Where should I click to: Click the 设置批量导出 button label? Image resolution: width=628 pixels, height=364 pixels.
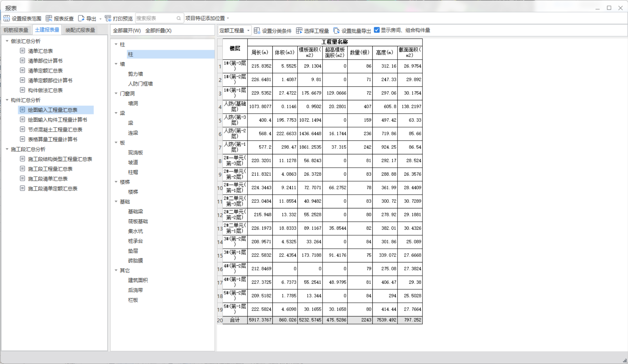pos(356,31)
